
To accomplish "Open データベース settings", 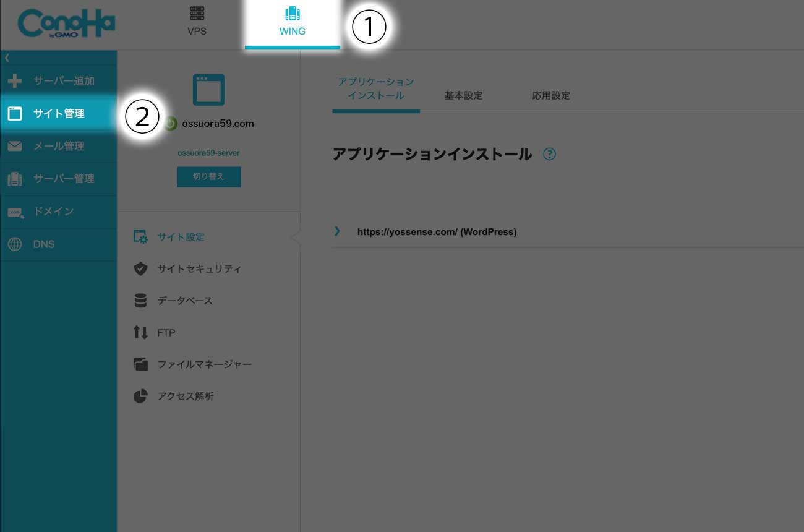I will pos(185,301).
